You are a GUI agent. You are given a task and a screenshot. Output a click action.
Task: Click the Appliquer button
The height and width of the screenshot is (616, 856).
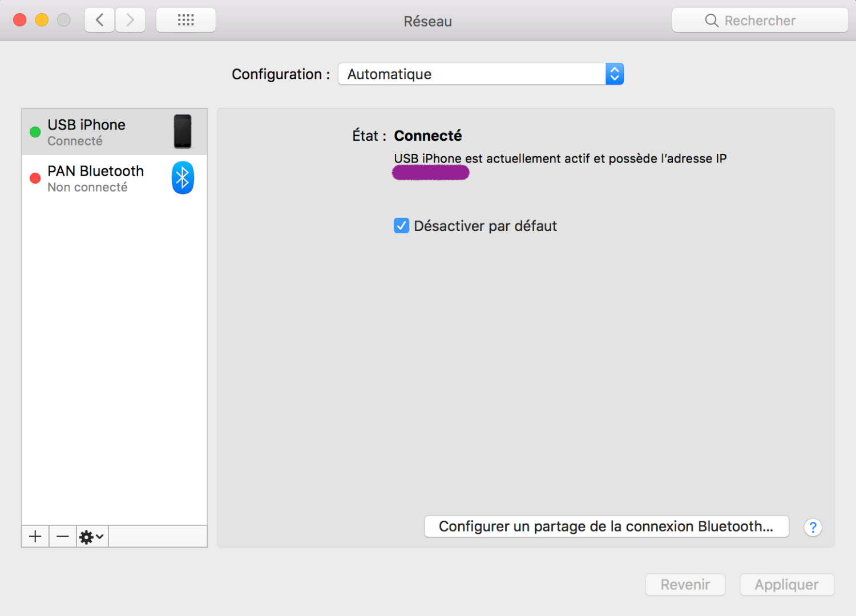click(786, 585)
